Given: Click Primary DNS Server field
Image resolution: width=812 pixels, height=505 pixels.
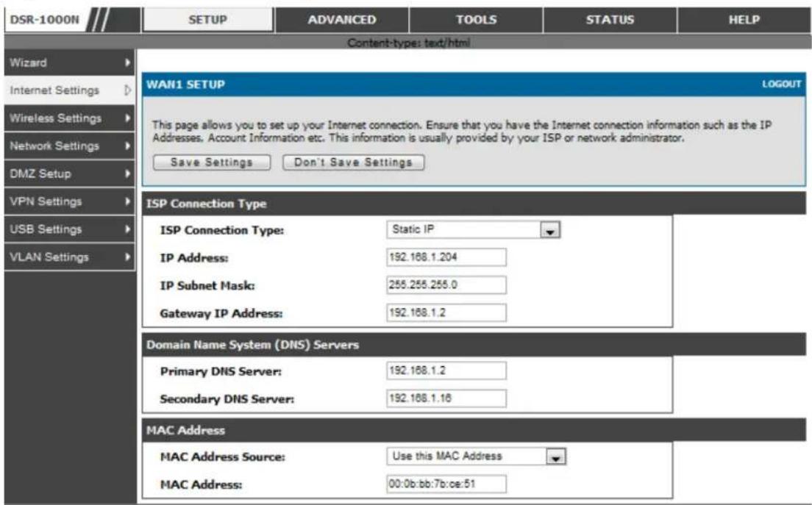Looking at the screenshot, I should (446, 370).
